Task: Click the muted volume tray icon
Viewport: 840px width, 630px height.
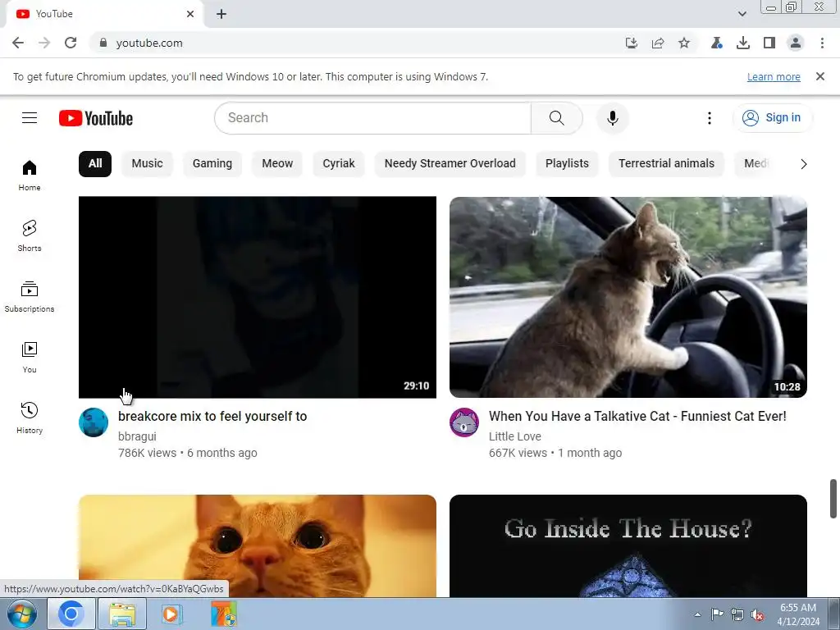Action: pos(757,614)
